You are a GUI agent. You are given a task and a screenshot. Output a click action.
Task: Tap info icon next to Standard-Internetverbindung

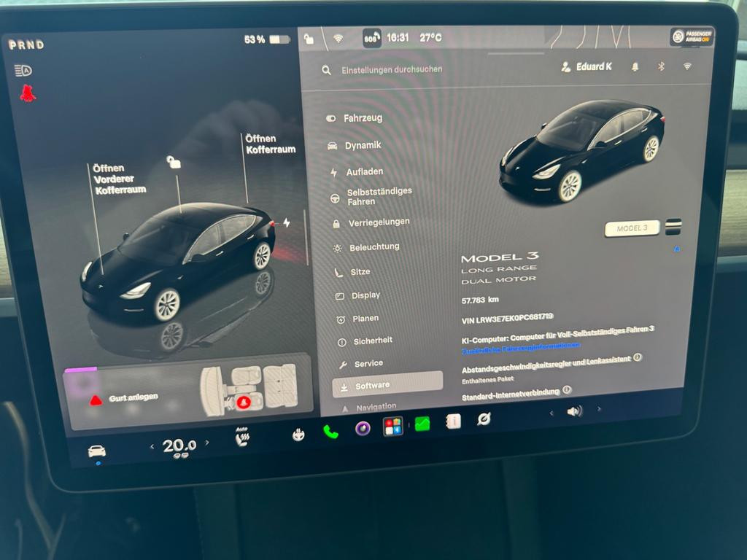pos(566,390)
